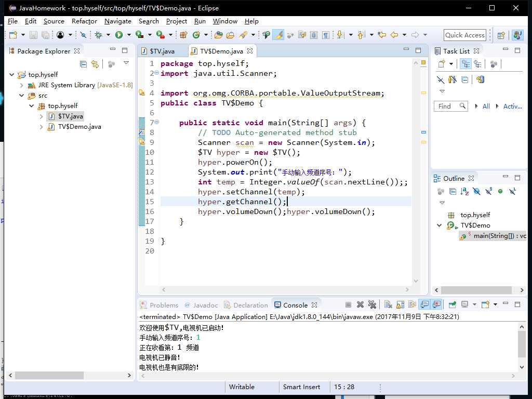
Task: Click Collapse All in Package Explorer
Action: click(x=83, y=64)
